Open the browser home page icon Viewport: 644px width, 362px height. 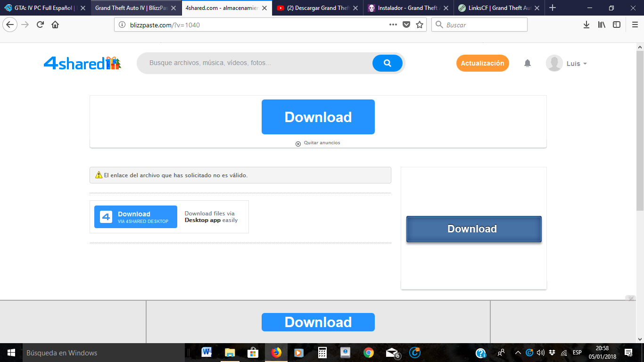coord(55,25)
